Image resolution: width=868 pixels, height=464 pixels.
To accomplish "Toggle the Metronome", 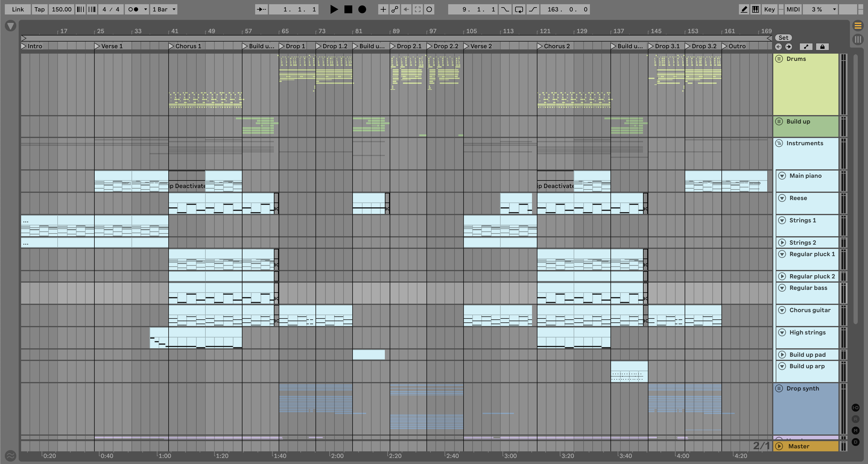I will coord(133,9).
